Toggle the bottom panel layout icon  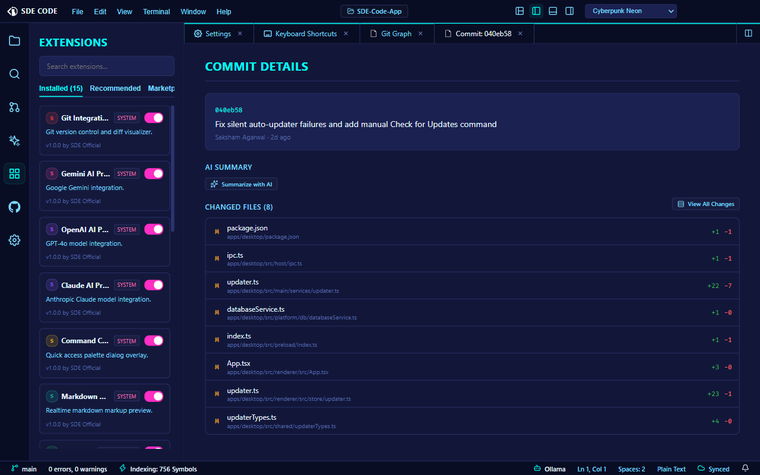point(553,11)
